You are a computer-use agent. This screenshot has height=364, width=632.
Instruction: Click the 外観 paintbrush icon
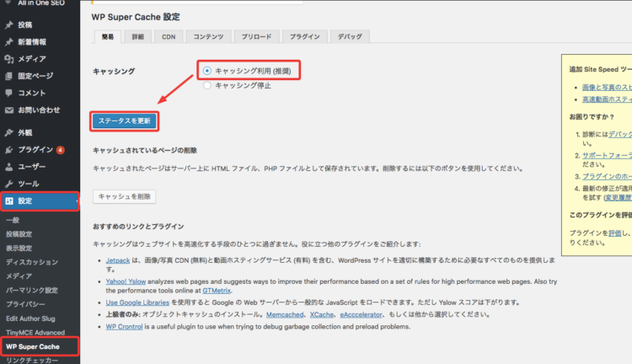click(x=8, y=133)
